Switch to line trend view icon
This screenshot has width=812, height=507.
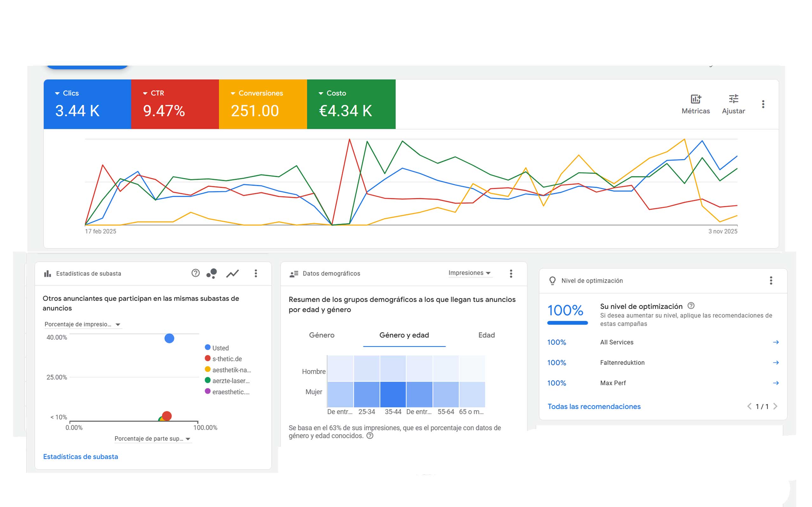tap(232, 273)
